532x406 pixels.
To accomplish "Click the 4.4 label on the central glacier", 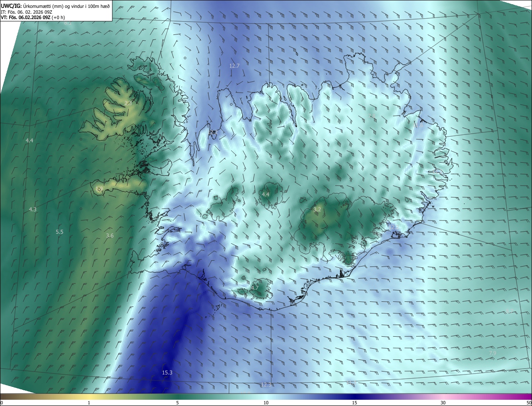I will [x=266, y=194].
